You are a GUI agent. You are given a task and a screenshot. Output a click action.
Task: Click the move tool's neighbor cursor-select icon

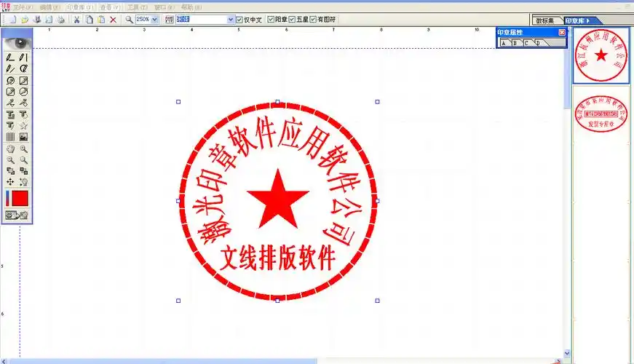pos(23,182)
